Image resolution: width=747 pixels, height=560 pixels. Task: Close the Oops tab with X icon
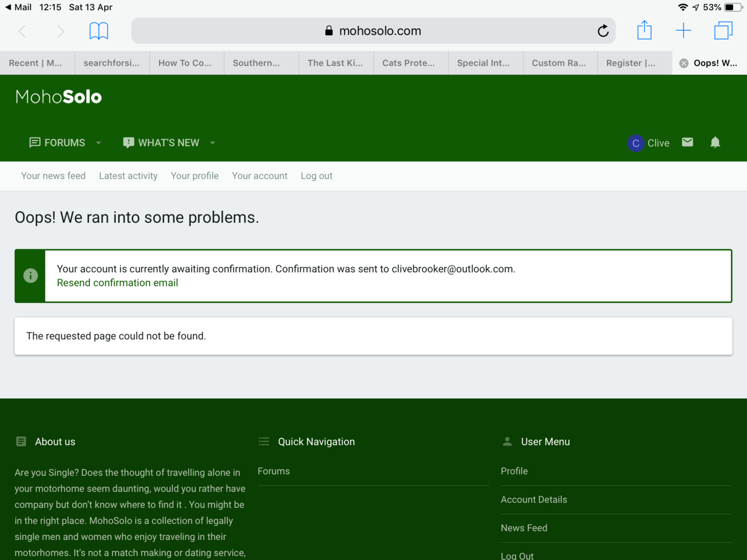684,63
